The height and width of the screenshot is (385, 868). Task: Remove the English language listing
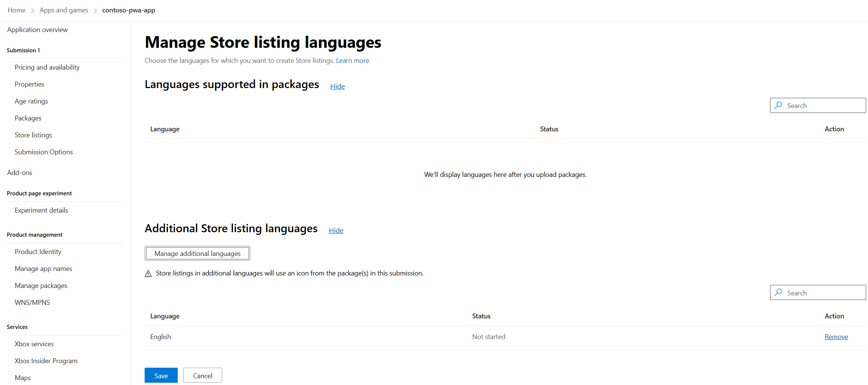pos(836,337)
